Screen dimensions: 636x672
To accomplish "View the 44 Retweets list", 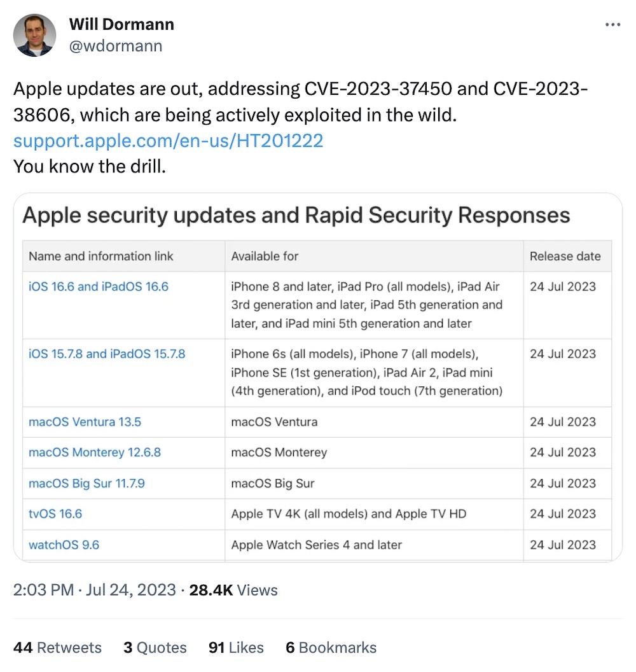I will [57, 648].
